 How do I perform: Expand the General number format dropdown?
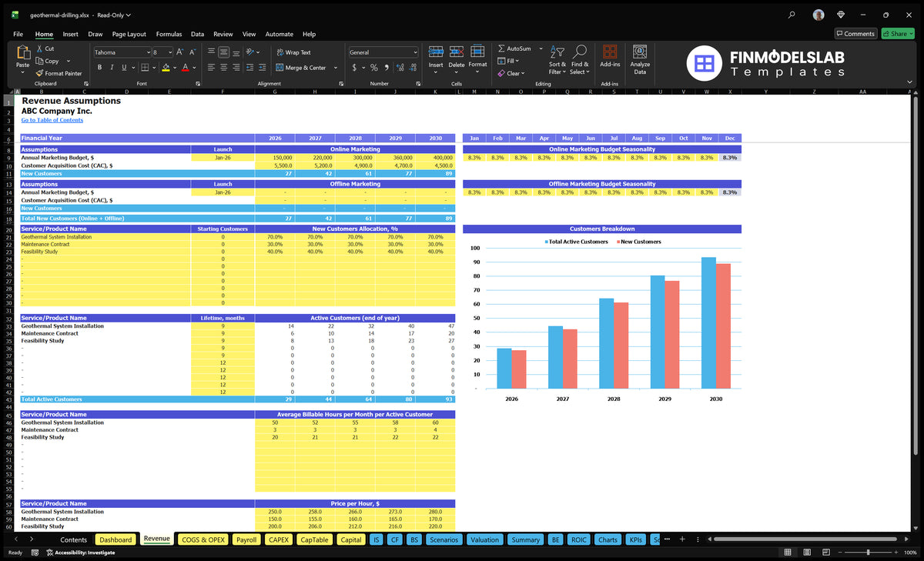(415, 52)
